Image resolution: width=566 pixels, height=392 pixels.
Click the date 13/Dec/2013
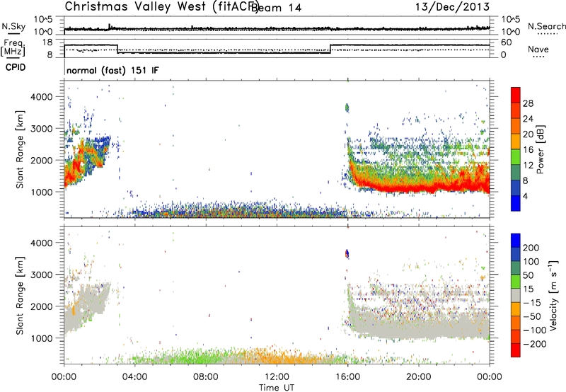click(452, 6)
